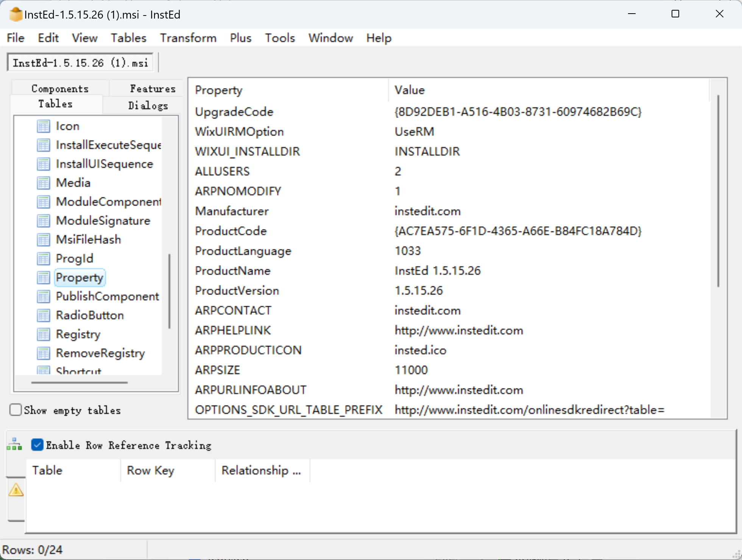Click the Media table icon
This screenshot has width=742, height=560.
tap(44, 183)
